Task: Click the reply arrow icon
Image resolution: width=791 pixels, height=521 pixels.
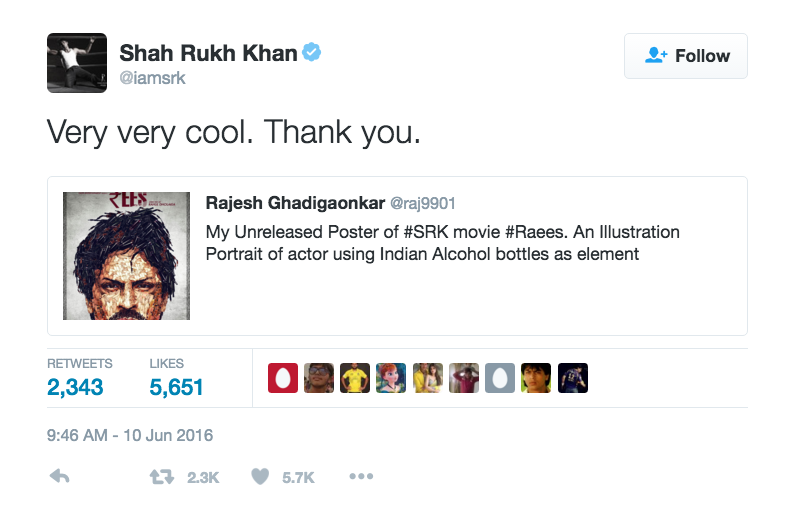Action: pyautogui.click(x=60, y=477)
